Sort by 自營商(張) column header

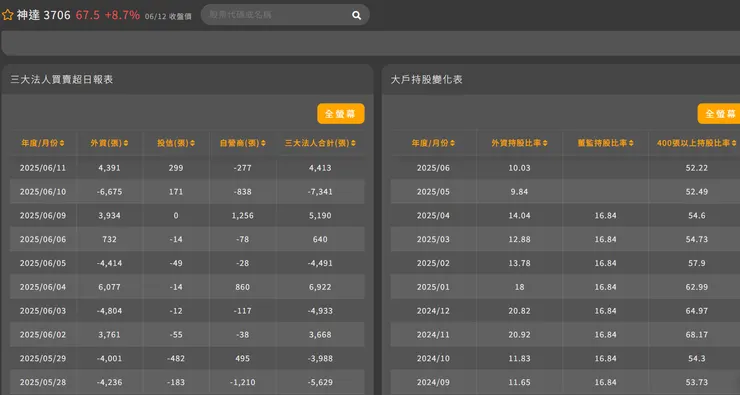click(243, 143)
